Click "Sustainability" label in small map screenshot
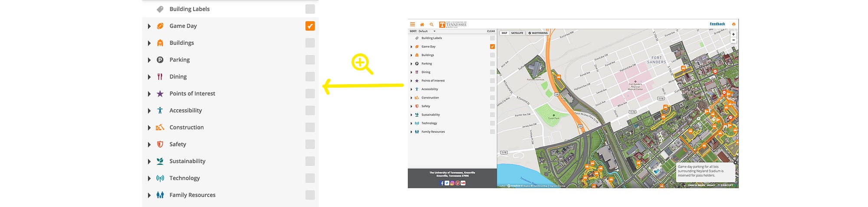 click(431, 115)
